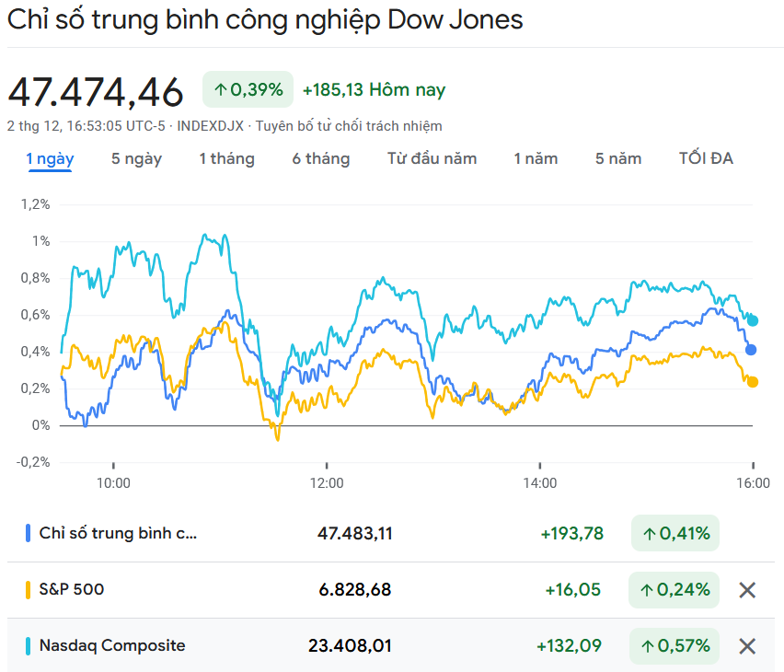This screenshot has height=672, width=784.
Task: Select the Từ đầu năm tab
Action: pos(432,158)
